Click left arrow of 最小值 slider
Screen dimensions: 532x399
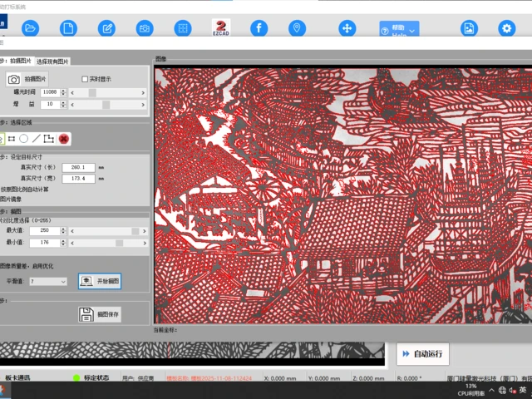coord(72,243)
